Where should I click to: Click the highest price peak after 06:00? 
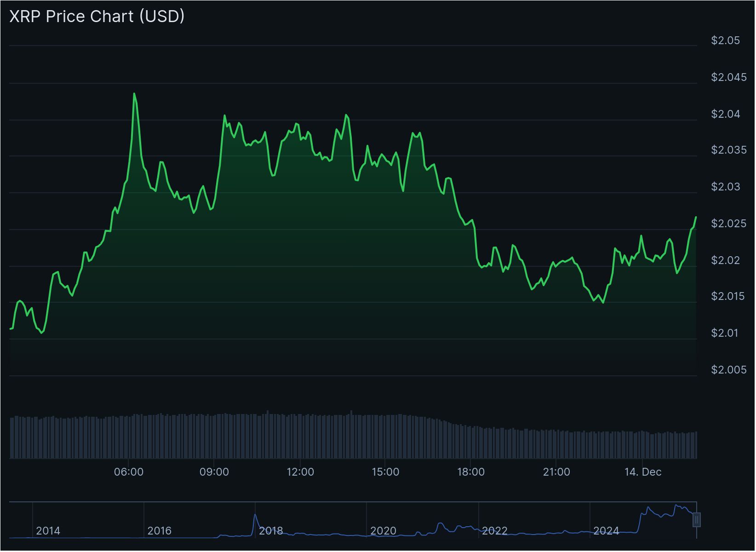click(134, 94)
